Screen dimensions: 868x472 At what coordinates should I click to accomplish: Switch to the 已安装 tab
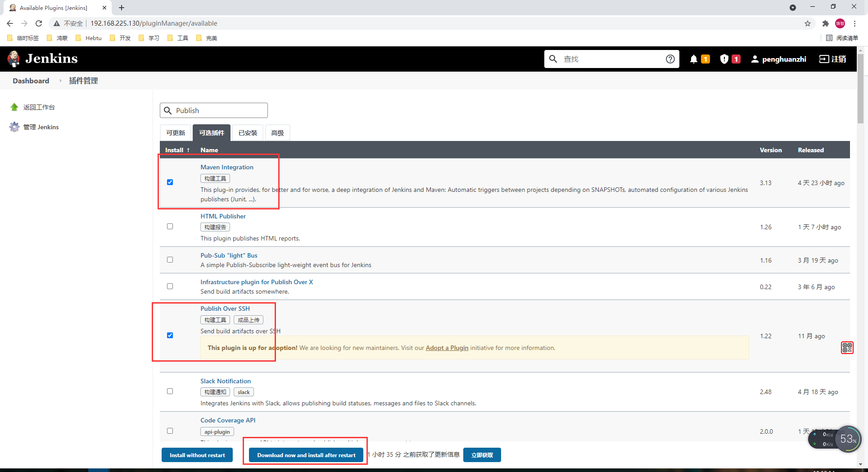coord(248,133)
